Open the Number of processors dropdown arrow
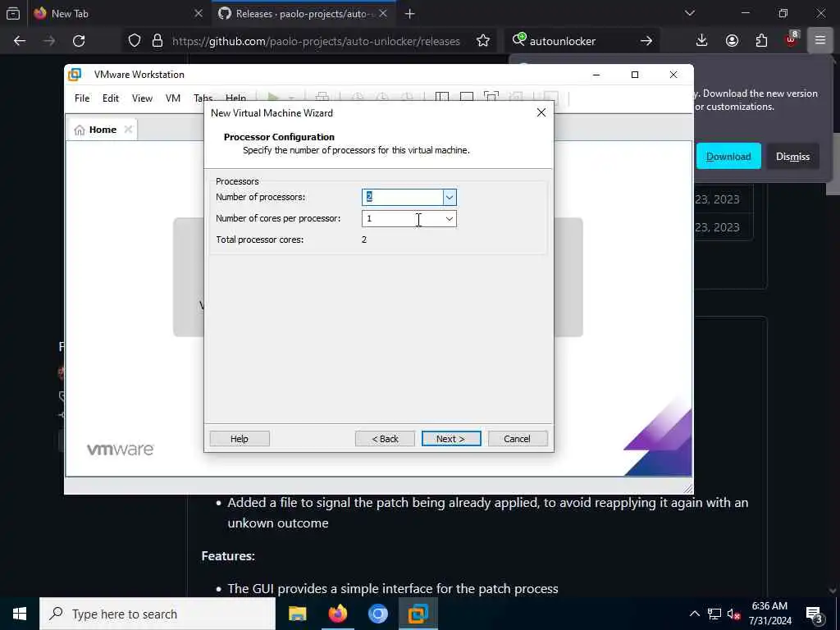The image size is (840, 630). (x=450, y=197)
